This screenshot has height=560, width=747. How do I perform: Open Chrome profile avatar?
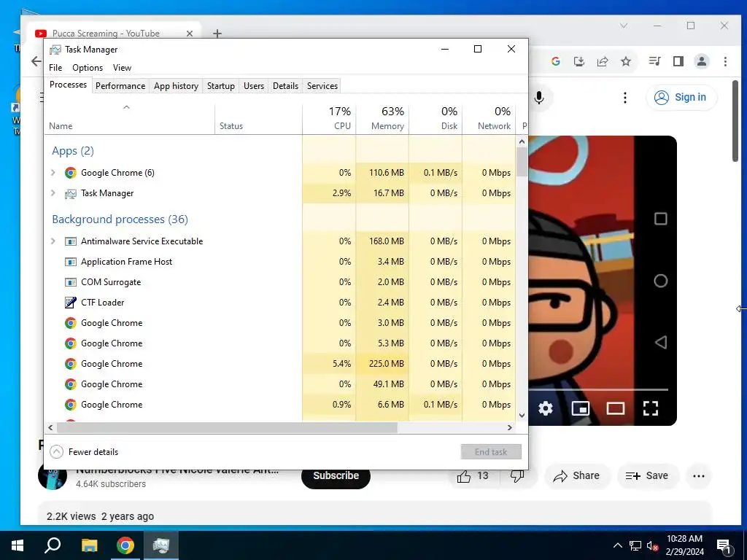(702, 61)
